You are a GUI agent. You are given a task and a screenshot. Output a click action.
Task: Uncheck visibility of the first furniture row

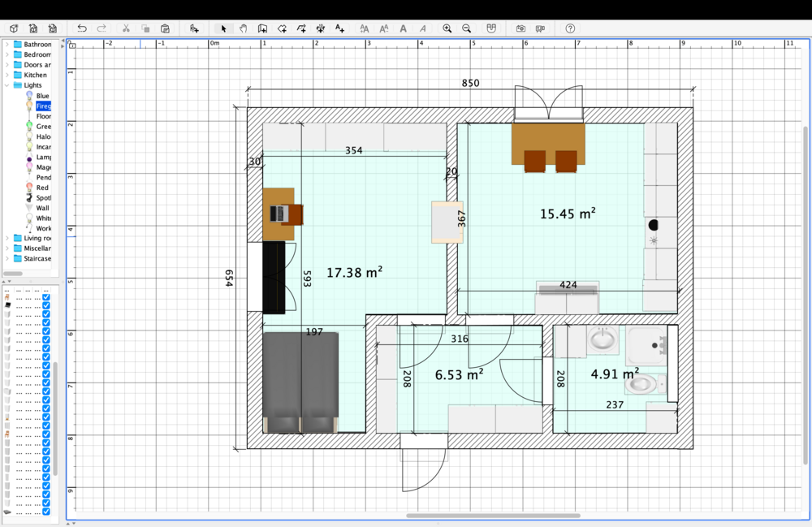[x=46, y=297]
